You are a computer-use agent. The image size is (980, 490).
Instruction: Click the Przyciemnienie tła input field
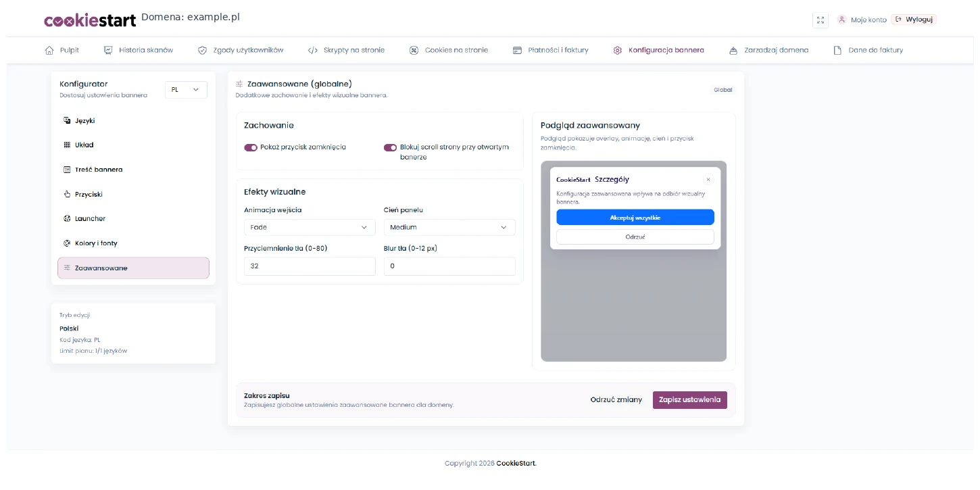tap(310, 266)
